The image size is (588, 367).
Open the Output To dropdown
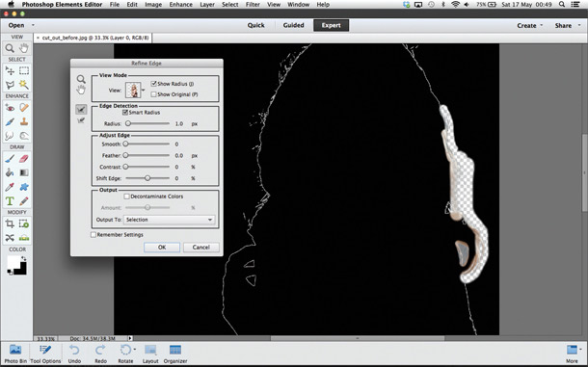point(169,220)
